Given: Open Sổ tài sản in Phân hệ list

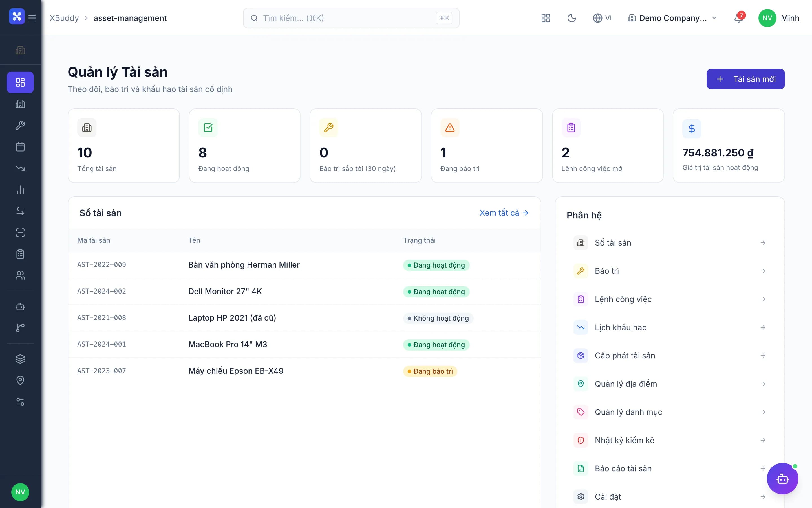Looking at the screenshot, I should 670,243.
